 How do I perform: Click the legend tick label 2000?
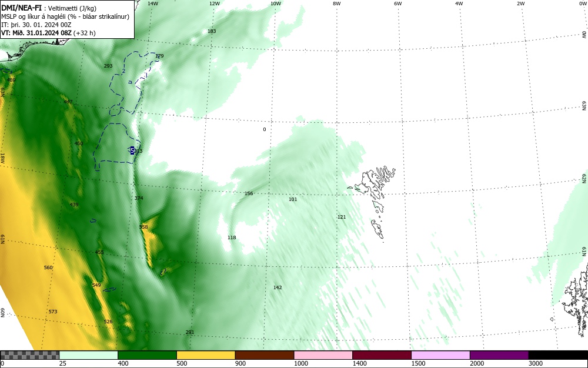[477, 363]
